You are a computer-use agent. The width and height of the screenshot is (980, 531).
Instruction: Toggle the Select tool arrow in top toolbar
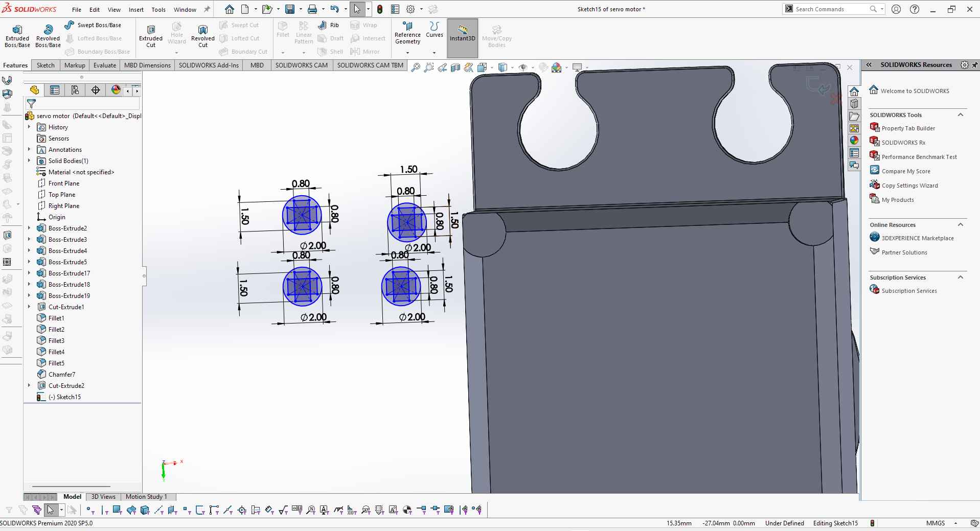pos(357,9)
